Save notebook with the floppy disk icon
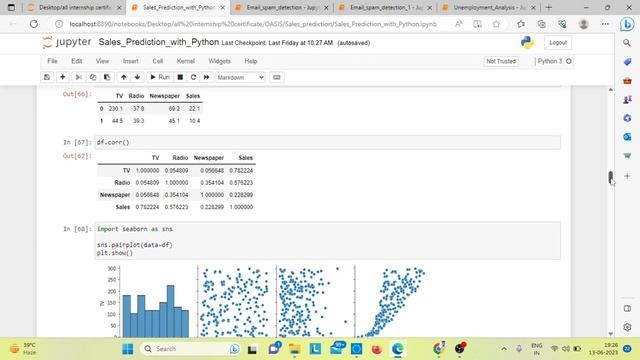Viewport: 640px width, 360px height. 47,77
